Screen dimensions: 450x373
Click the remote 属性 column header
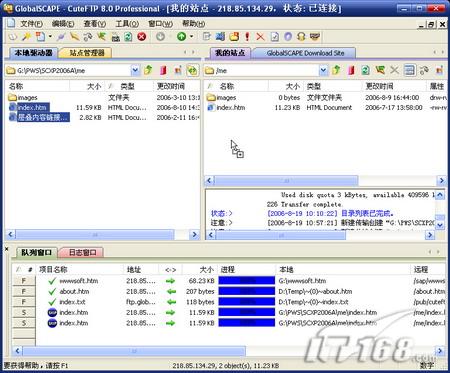437,86
